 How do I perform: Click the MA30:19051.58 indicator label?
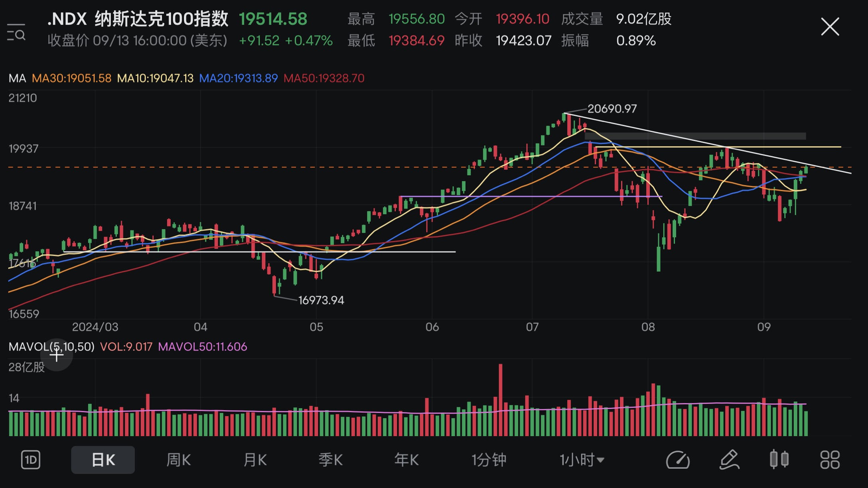click(71, 78)
